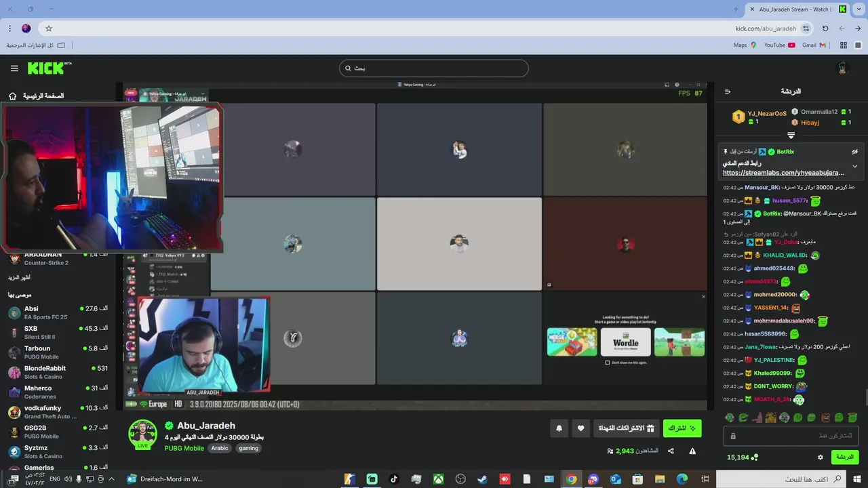This screenshot has width=868, height=488.
Task: Click the green chat send button
Action: 845,457
